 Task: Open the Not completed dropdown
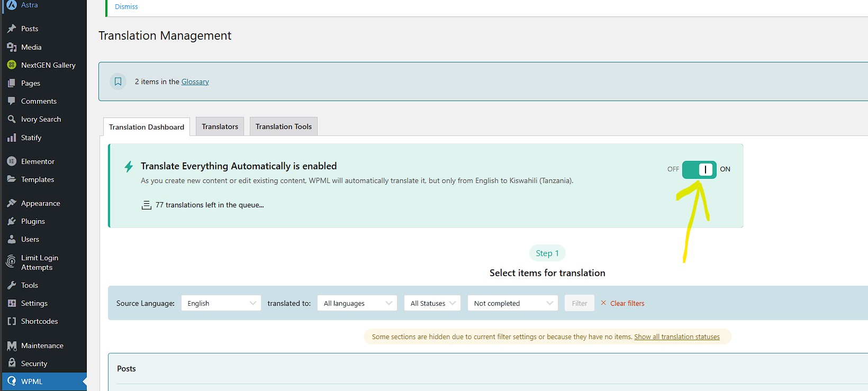[x=513, y=303]
